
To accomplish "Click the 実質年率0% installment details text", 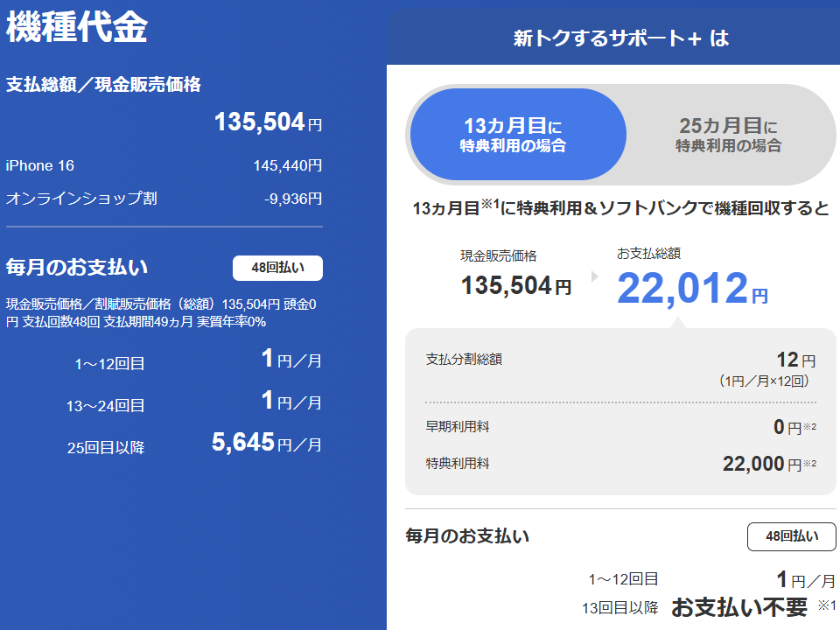I will click(x=232, y=321).
